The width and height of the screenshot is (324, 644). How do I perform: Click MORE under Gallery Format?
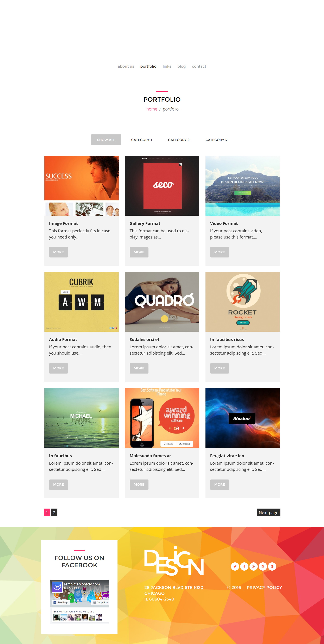[x=139, y=252]
